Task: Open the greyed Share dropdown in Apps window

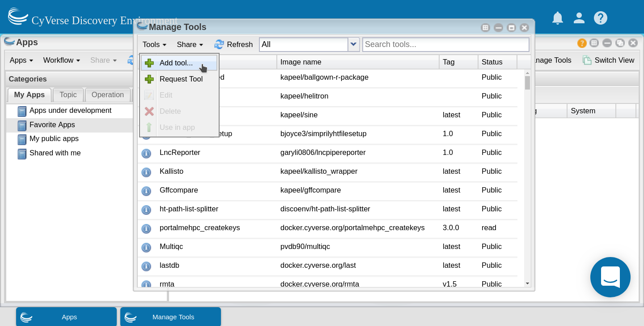Action: coord(103,60)
